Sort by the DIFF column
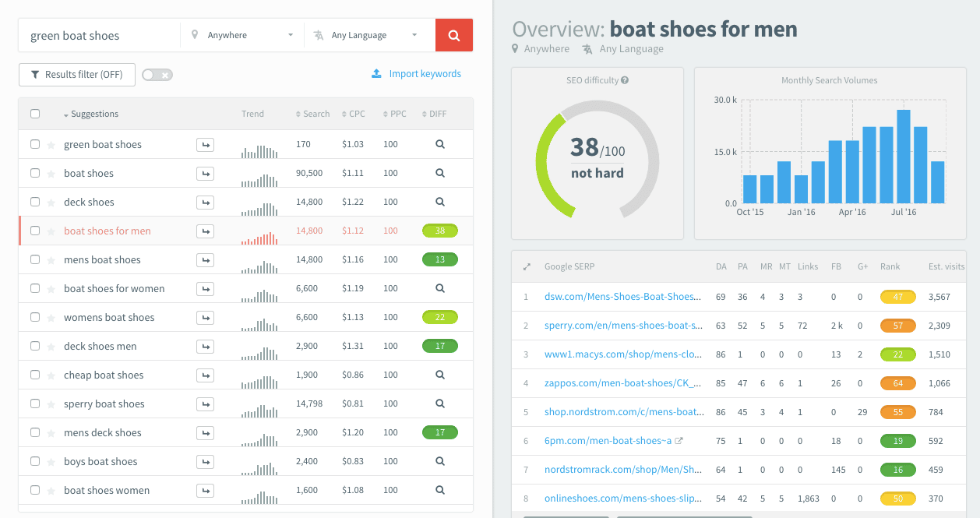This screenshot has width=980, height=518. 435,114
